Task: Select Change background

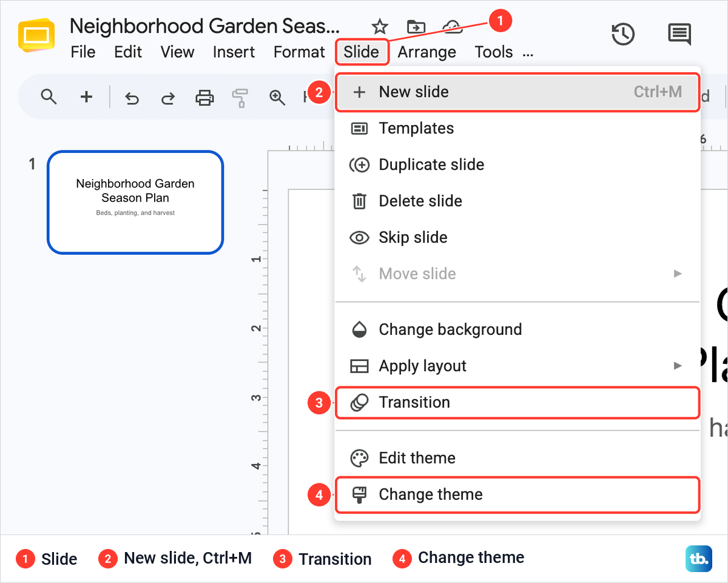Action: point(517,330)
